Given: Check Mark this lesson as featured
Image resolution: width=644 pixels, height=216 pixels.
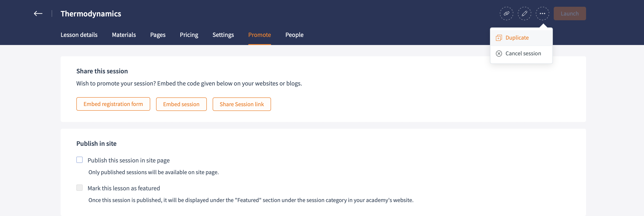Looking at the screenshot, I should coord(79,188).
